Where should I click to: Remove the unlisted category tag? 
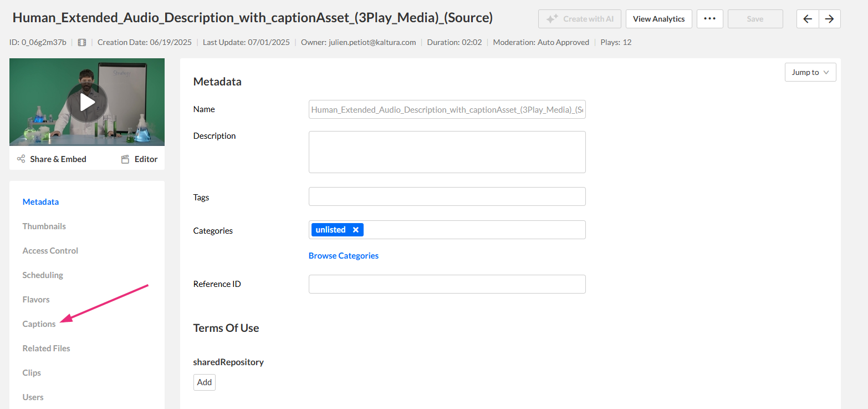tap(356, 230)
